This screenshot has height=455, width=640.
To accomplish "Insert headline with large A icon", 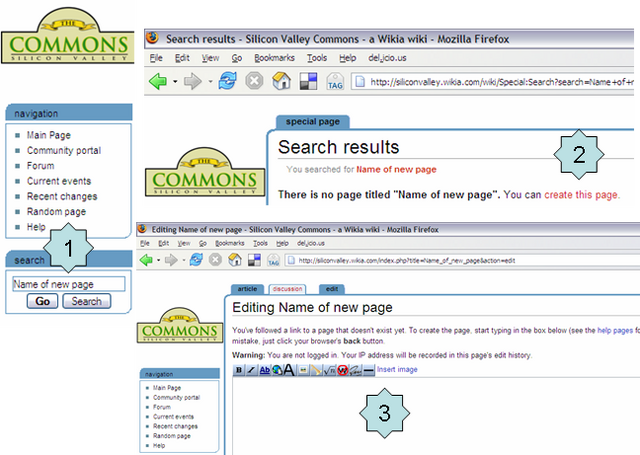I will click(289, 370).
